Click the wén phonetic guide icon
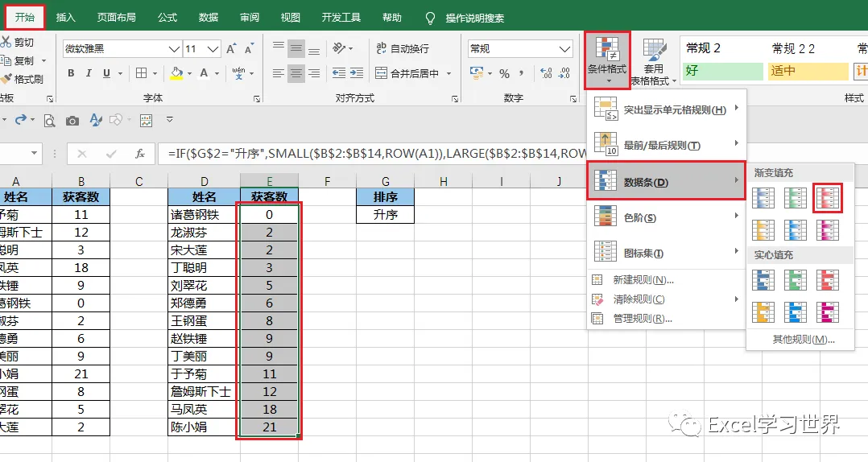This screenshot has width=868, height=462. tap(238, 73)
